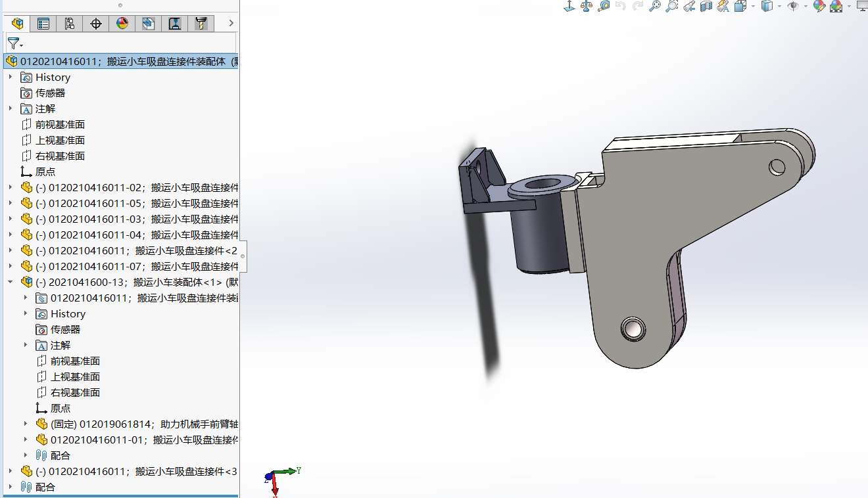Expand component 0120210416011-04
The height and width of the screenshot is (498, 868).
click(11, 235)
